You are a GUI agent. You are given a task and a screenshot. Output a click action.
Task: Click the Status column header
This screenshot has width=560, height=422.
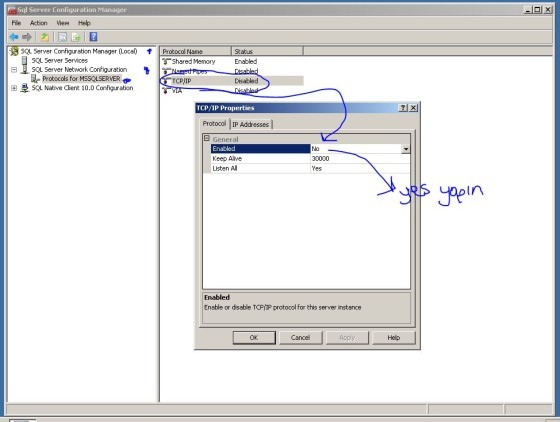coord(267,51)
